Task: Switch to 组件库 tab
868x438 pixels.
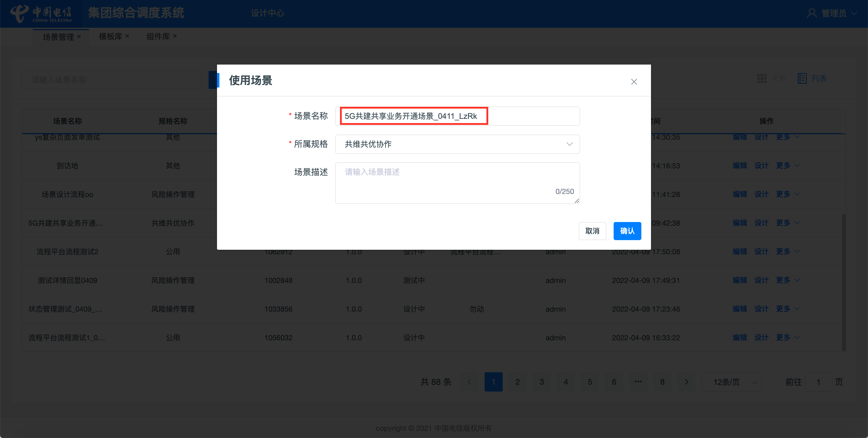Action: (158, 36)
